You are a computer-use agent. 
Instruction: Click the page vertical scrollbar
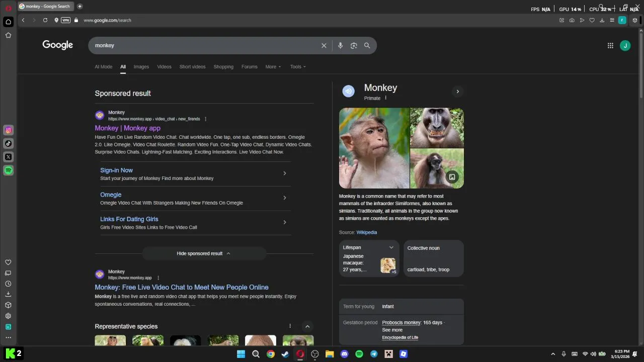[x=641, y=65]
